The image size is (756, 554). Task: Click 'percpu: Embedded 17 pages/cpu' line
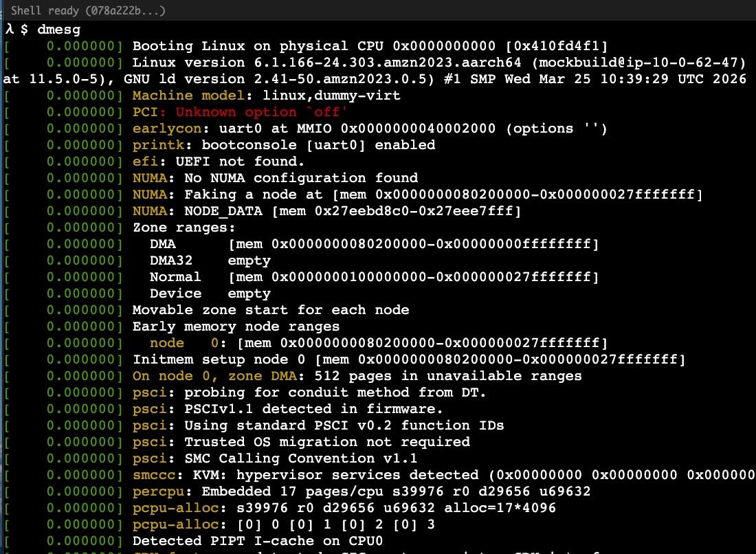[x=362, y=491]
